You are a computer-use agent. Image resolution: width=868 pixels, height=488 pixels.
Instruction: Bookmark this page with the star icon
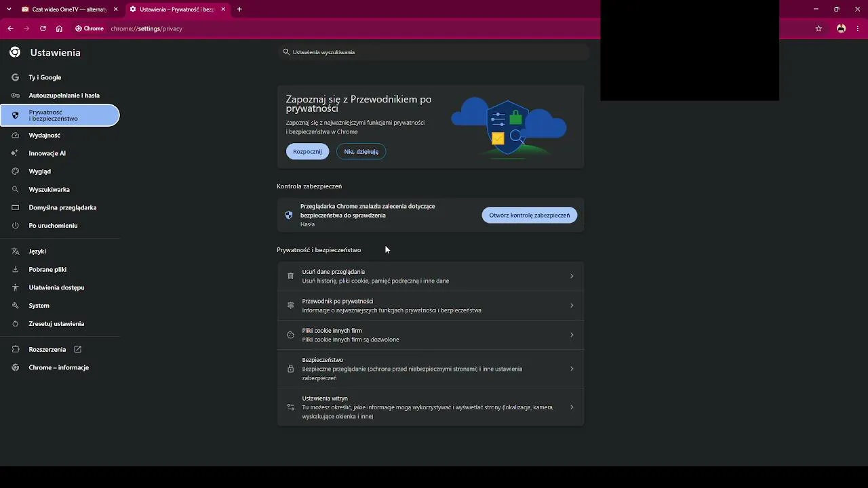coord(818,28)
